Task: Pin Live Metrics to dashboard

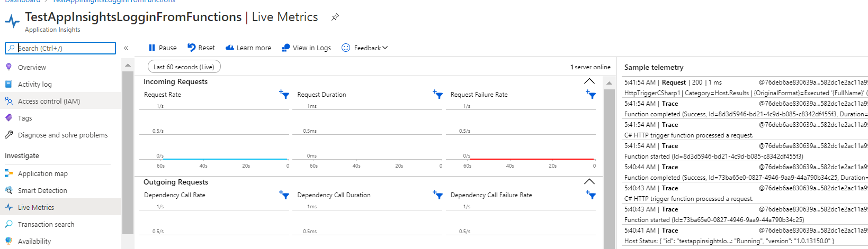Action: click(335, 17)
